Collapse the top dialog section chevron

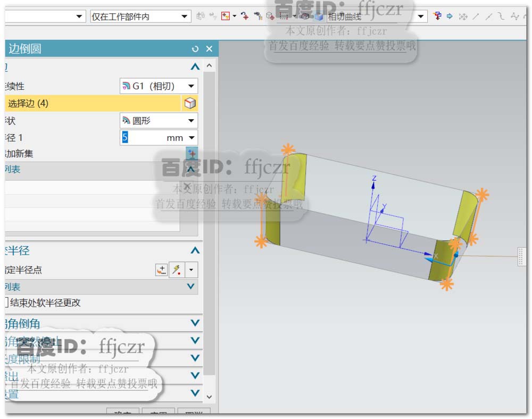tap(195, 66)
